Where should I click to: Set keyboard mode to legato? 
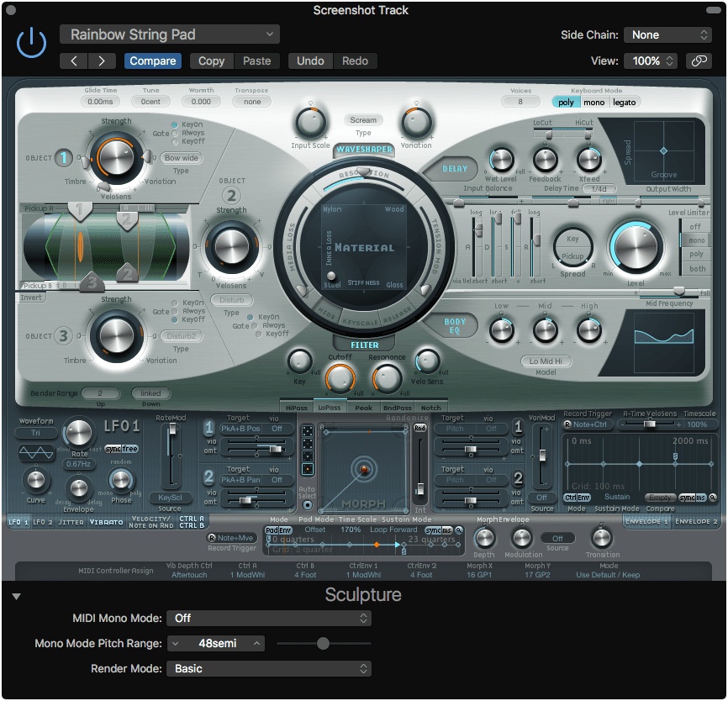point(624,102)
